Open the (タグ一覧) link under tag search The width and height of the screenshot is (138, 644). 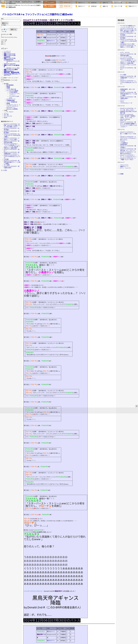(x=4, y=31)
